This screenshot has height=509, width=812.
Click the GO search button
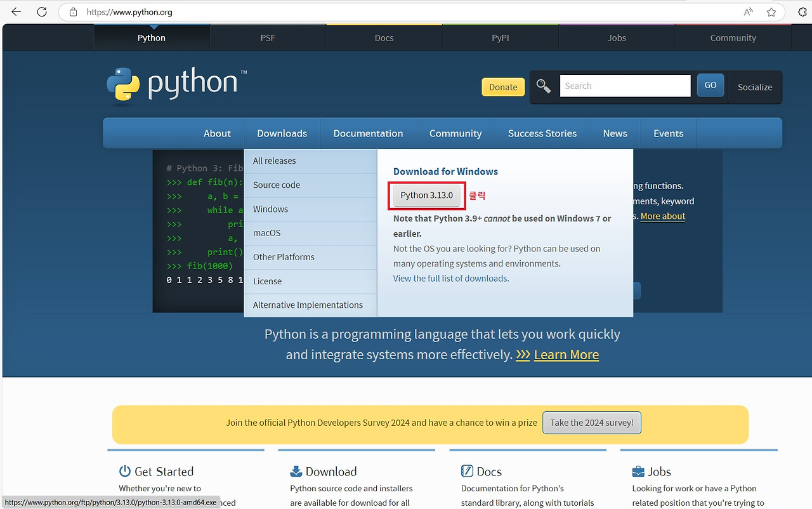(x=710, y=85)
